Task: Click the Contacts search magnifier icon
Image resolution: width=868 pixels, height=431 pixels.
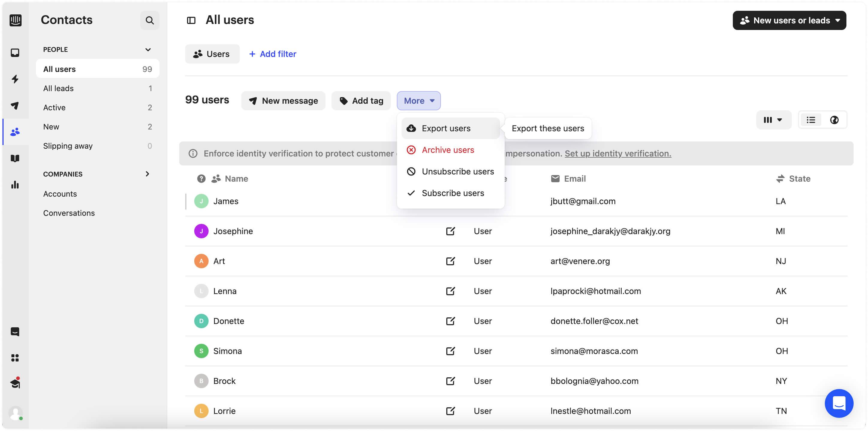Action: (x=150, y=20)
